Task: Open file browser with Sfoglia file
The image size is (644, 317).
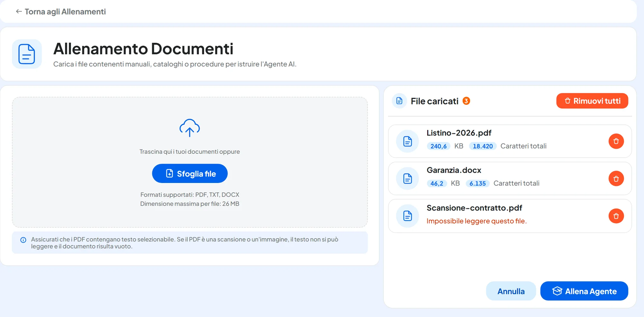Action: (190, 174)
